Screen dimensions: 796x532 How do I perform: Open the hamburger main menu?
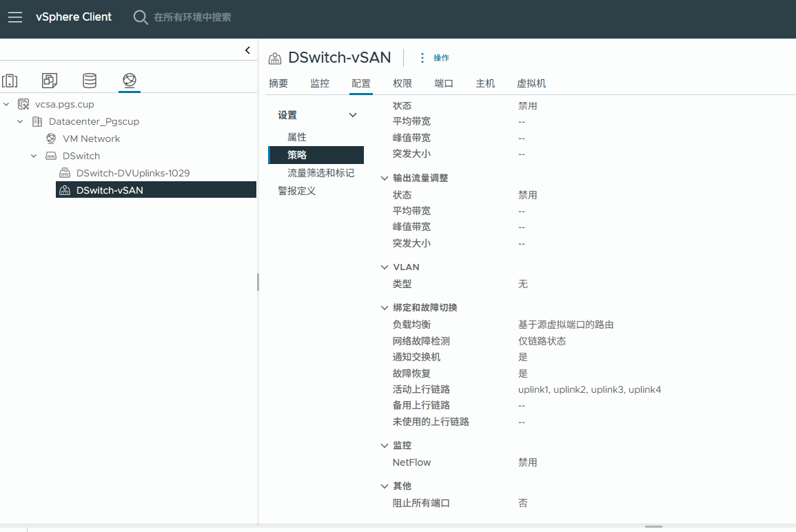click(x=15, y=17)
